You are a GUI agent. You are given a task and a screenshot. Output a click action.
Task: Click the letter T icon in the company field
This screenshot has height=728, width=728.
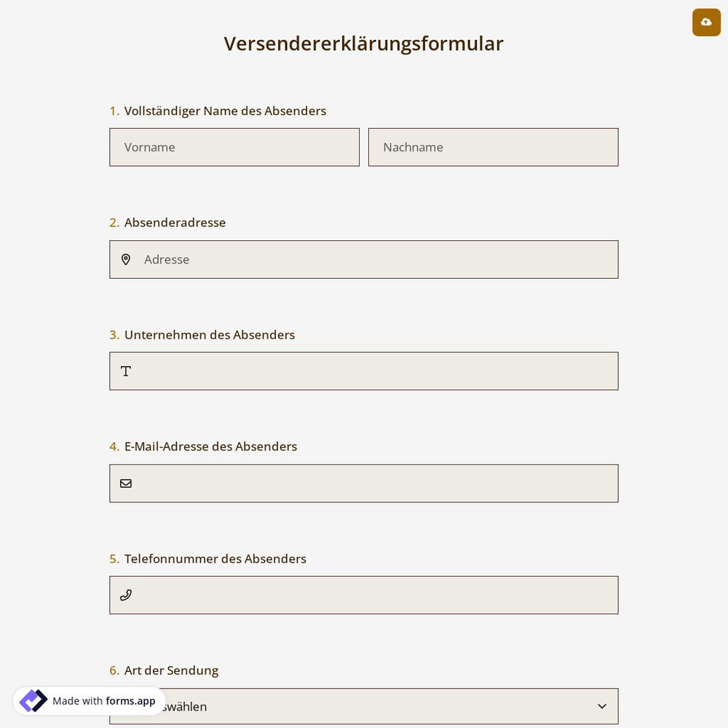(126, 371)
